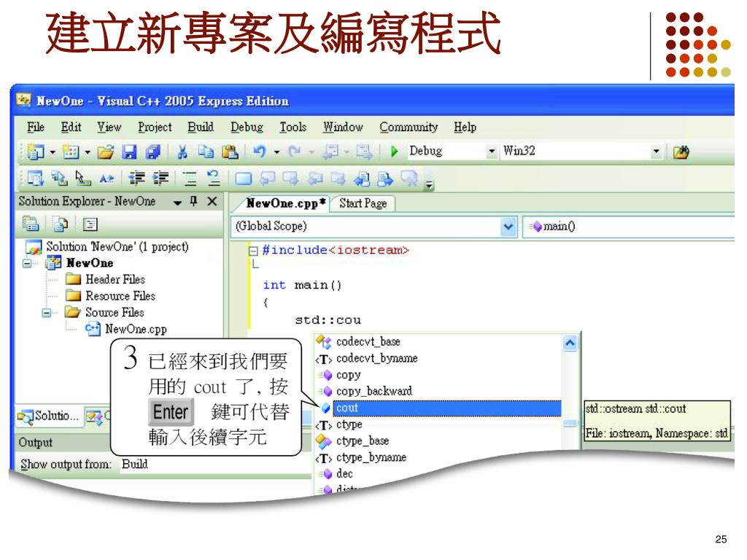
Task: Click the Decrease Indent icon
Action: [136, 179]
